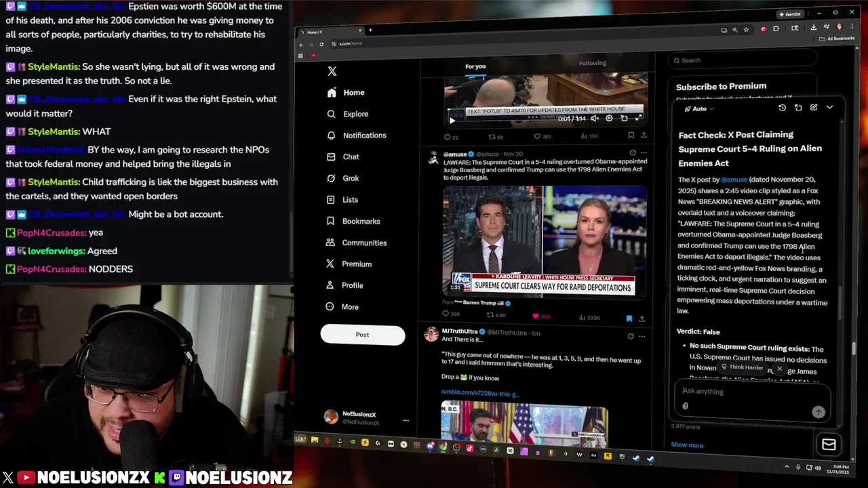
Task: Open Explore in X sidebar
Action: point(347,114)
